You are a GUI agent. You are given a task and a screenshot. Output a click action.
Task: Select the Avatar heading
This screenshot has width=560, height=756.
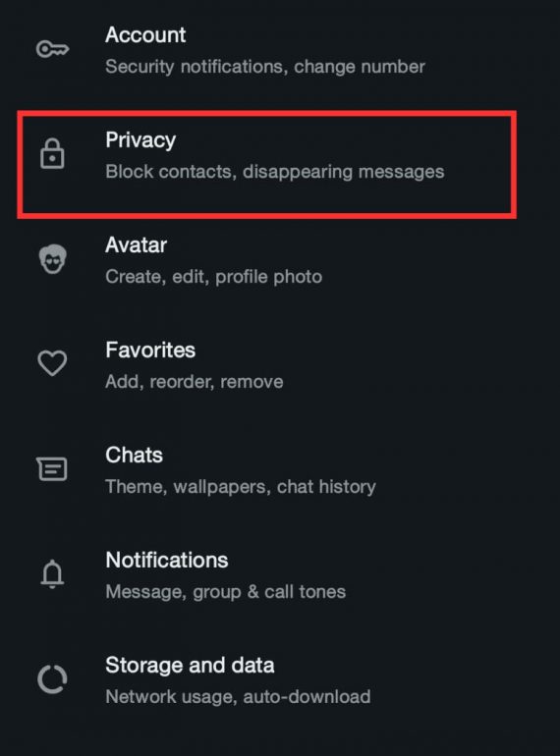point(136,244)
